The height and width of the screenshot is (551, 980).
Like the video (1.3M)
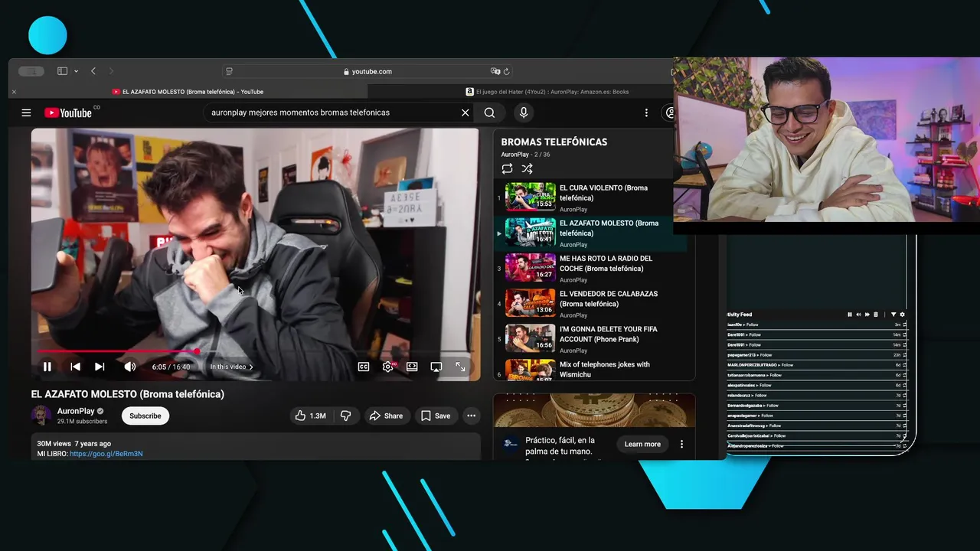coord(310,416)
